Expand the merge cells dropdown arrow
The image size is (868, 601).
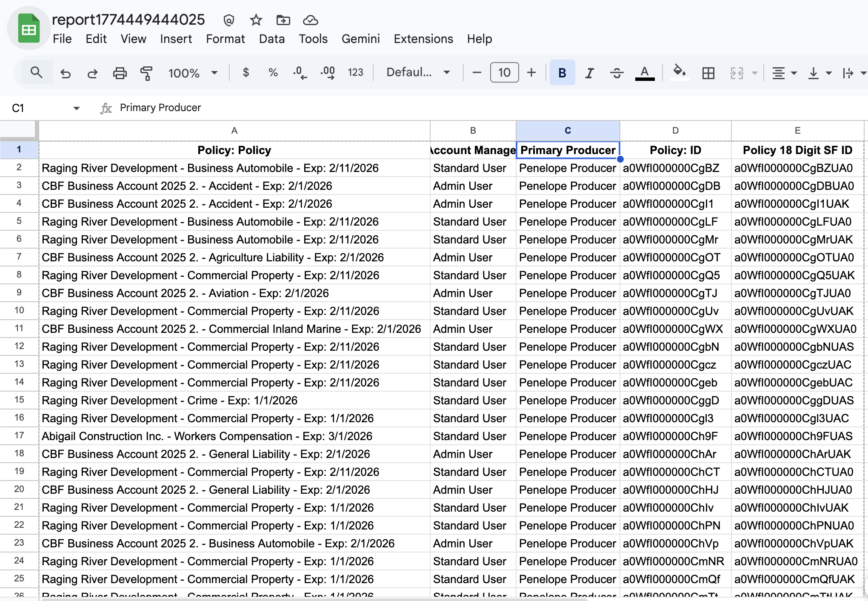coord(755,73)
